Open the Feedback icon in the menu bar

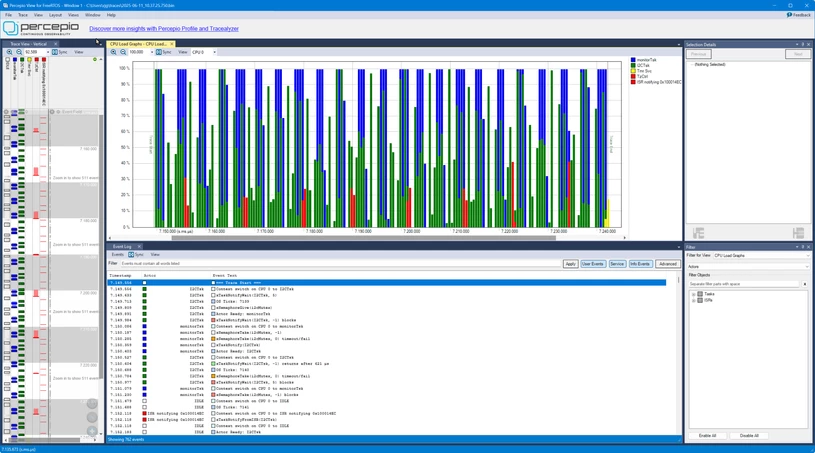click(x=789, y=15)
